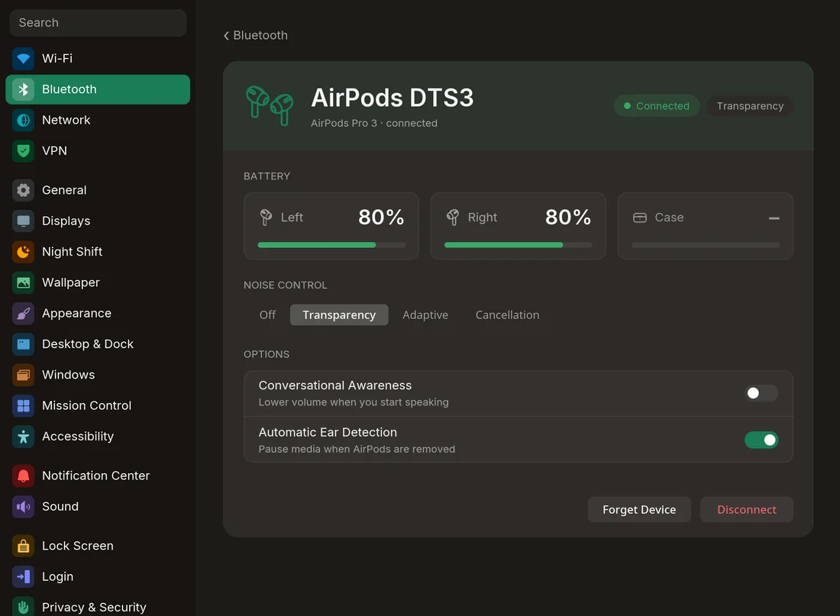
Task: Click the Notification Center bell icon
Action: [x=23, y=476]
